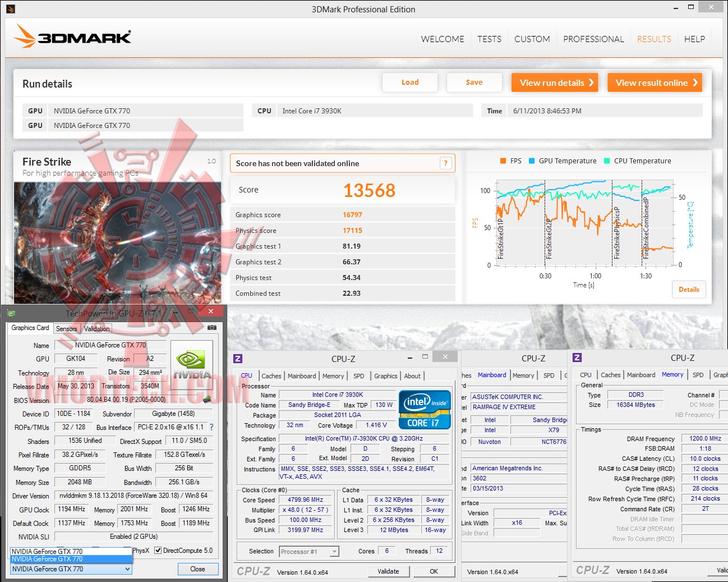The width and height of the screenshot is (728, 582).
Task: Click the Physics score value 17115
Action: [352, 231]
